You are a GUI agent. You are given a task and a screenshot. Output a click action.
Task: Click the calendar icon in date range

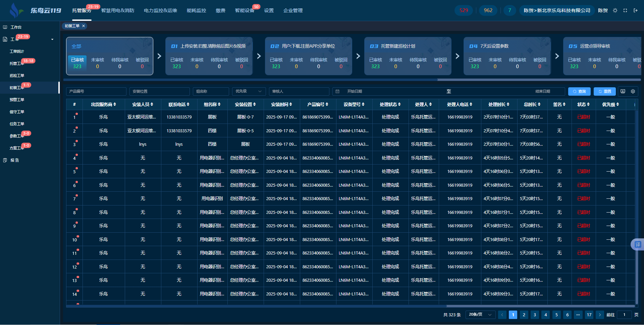coord(337,91)
